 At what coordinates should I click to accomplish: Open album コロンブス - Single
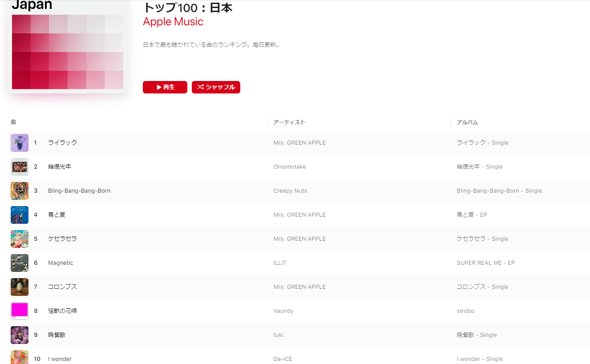coord(482,287)
